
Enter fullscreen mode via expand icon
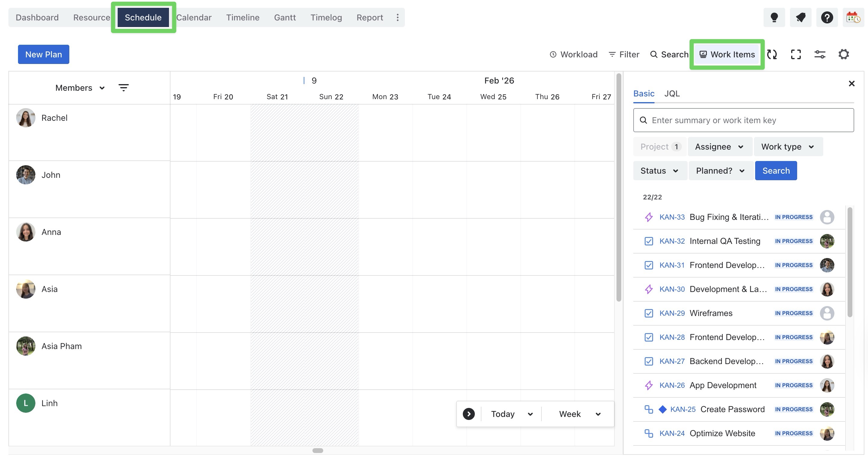point(796,54)
